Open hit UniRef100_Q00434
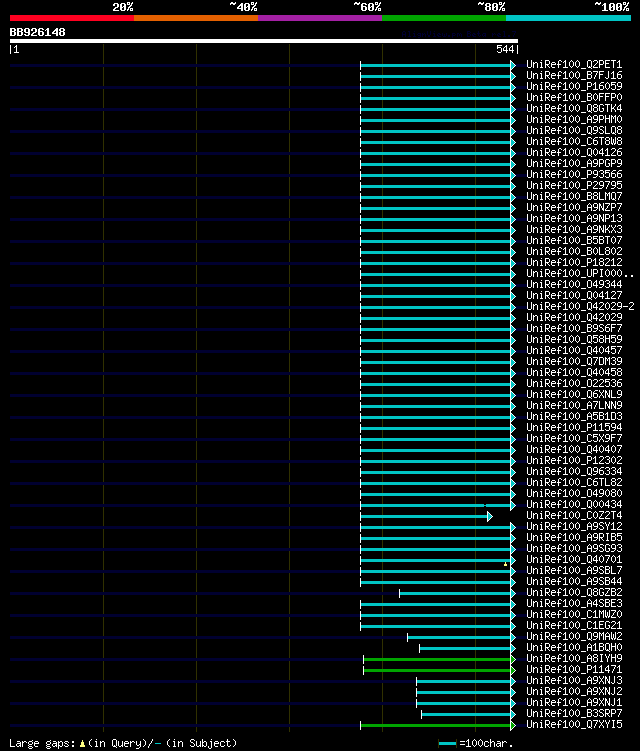Viewport: 640px width, 751px height. (574, 505)
